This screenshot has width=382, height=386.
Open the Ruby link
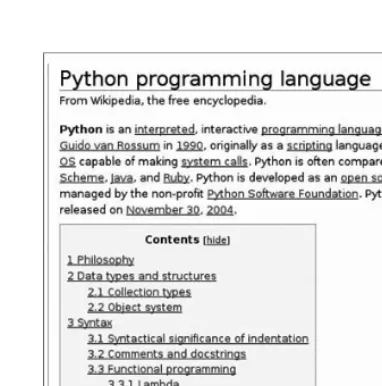(176, 178)
